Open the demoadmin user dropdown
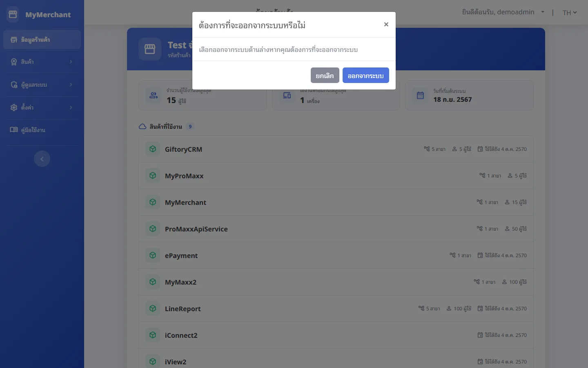 coord(503,12)
